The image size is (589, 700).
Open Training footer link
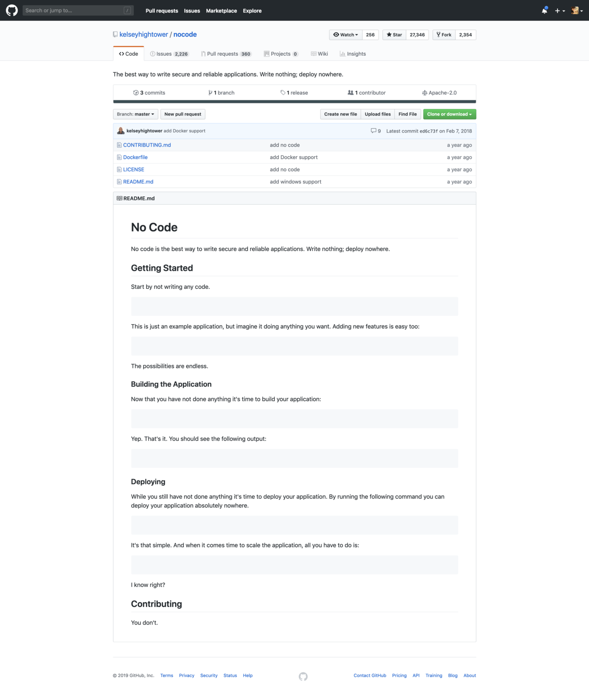pyautogui.click(x=434, y=675)
